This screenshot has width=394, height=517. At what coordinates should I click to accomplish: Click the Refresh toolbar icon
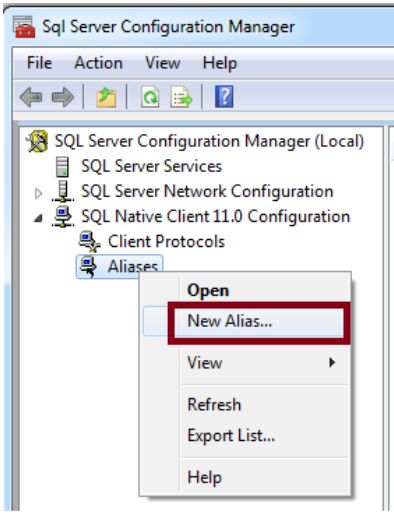pyautogui.click(x=150, y=97)
